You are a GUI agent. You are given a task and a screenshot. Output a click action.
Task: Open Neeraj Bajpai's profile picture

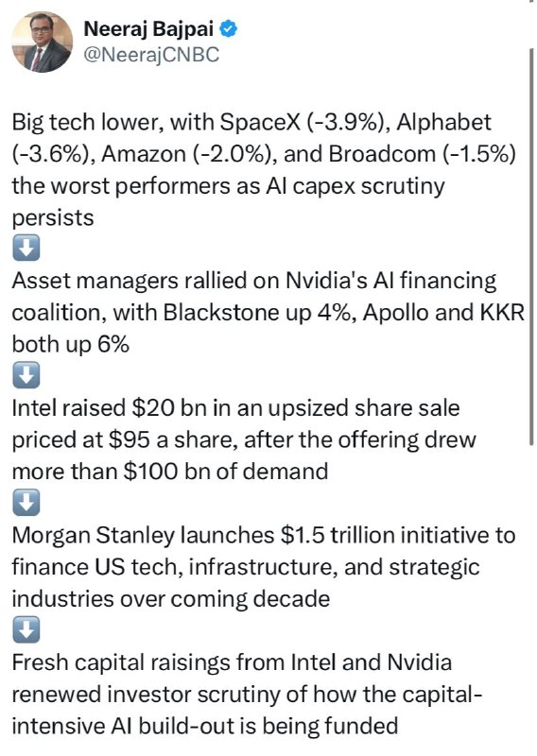42,43
